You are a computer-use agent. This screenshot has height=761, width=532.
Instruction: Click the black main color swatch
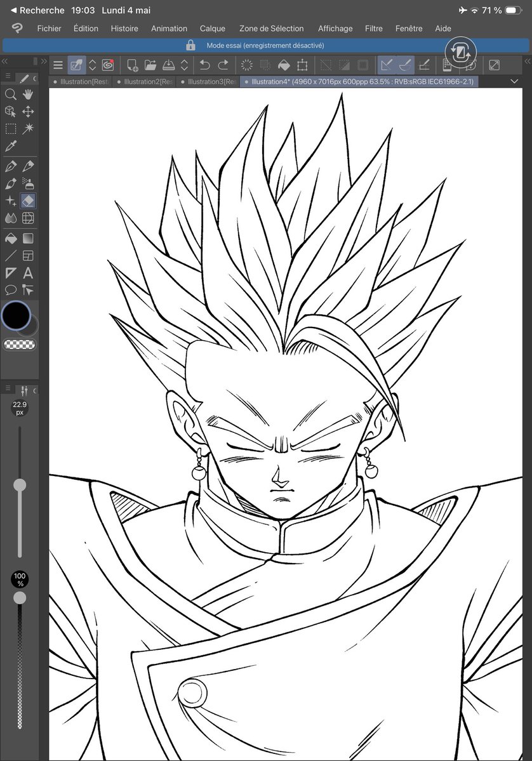16,316
